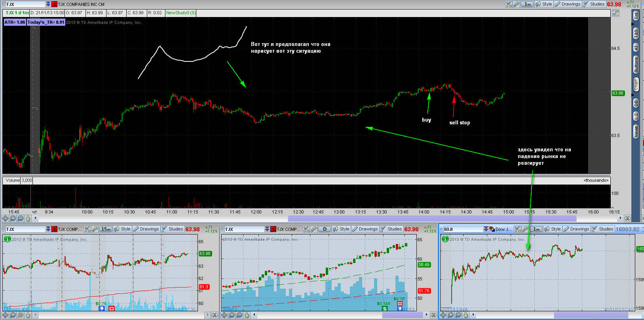Open Style menu of main TJX chart

(544, 4)
